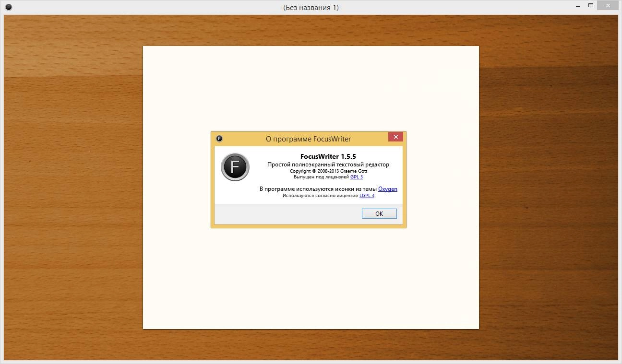The height and width of the screenshot is (364, 622).
Task: Click OK in the About FocusWriter dialog
Action: (379, 213)
